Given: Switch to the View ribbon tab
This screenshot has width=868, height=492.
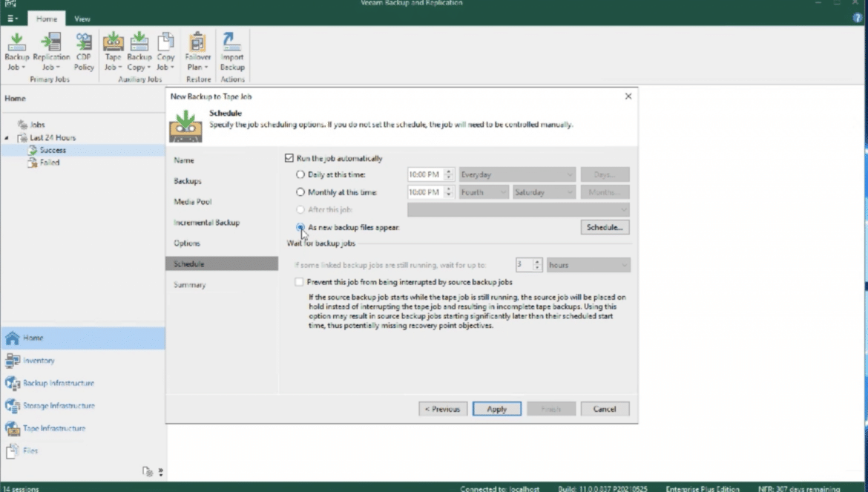Looking at the screenshot, I should tap(82, 19).
